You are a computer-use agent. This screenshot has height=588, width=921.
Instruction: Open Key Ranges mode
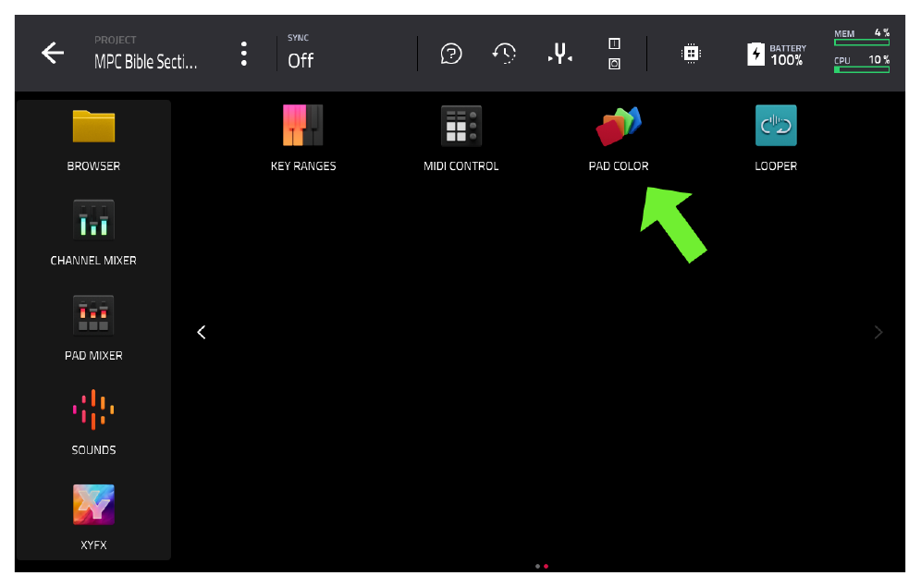click(x=303, y=139)
